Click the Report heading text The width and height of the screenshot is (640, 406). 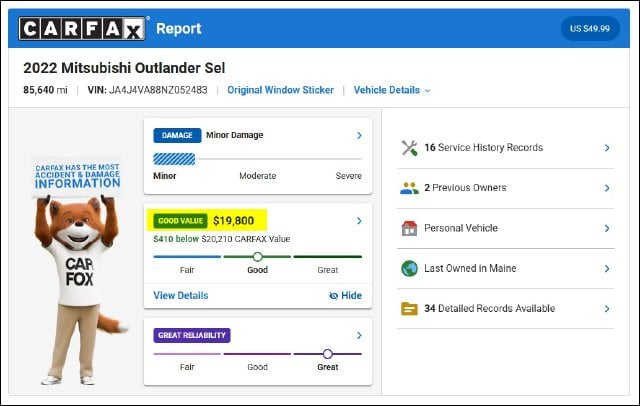[x=179, y=29]
